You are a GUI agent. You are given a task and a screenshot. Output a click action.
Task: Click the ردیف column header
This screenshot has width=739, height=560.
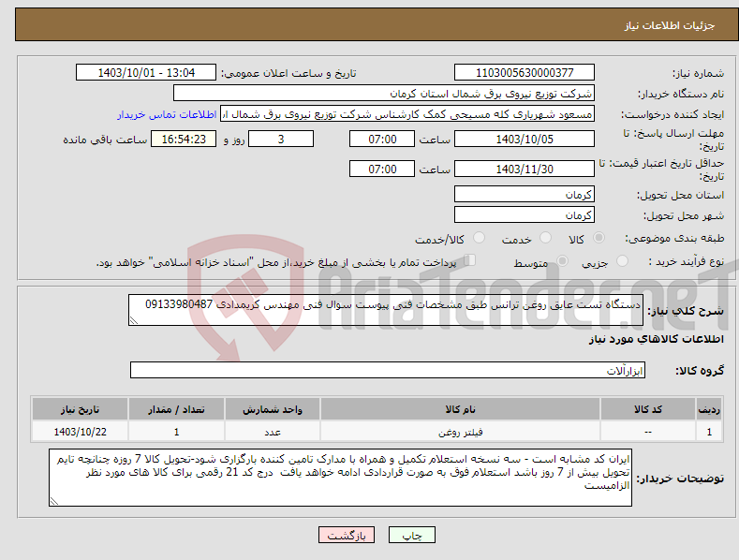point(709,409)
